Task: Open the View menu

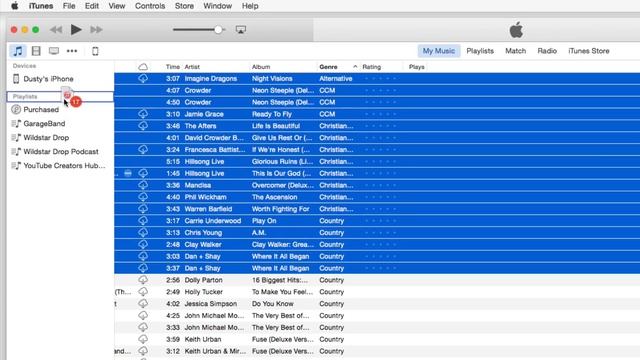Action: (117, 6)
